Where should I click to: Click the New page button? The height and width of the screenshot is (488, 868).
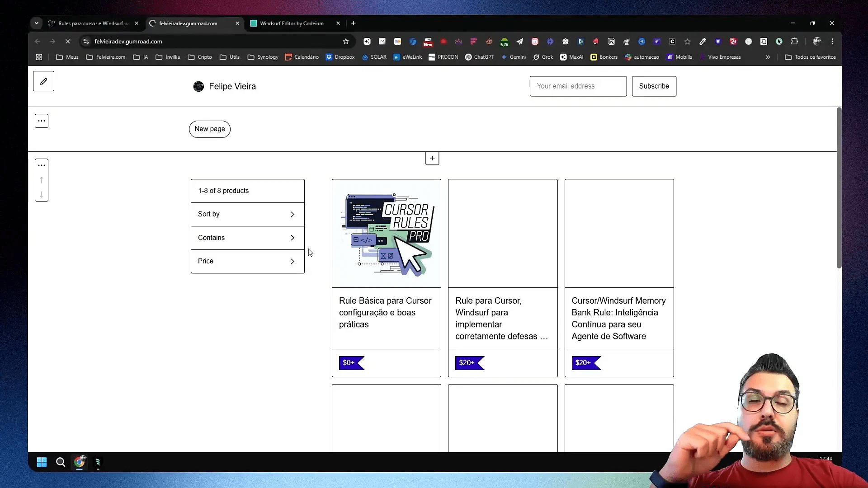click(210, 129)
